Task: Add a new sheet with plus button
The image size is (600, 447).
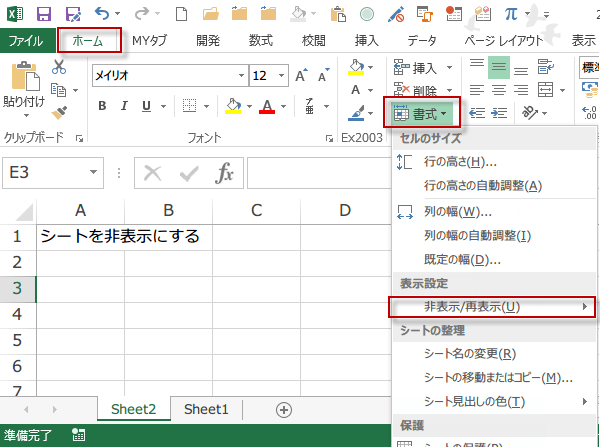Action: [x=284, y=409]
